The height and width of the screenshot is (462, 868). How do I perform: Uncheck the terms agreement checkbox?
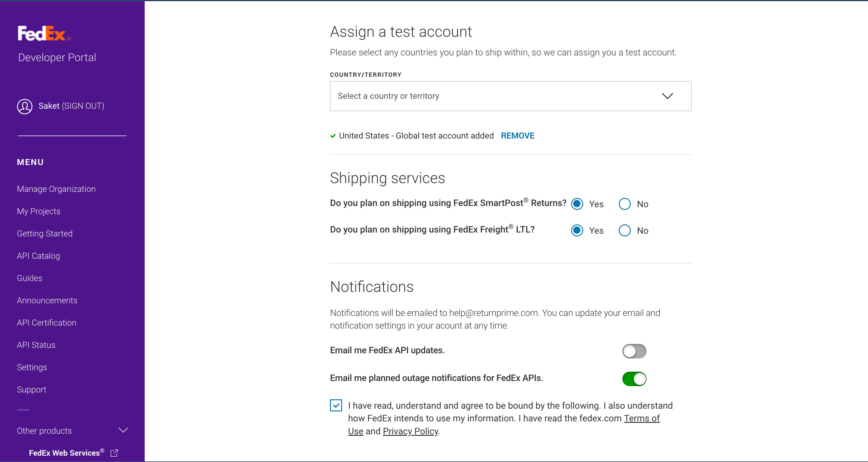(x=336, y=405)
